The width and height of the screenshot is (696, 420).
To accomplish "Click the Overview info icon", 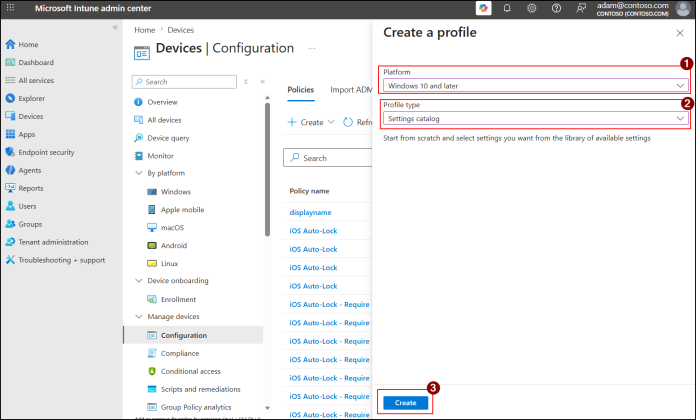I will click(138, 102).
